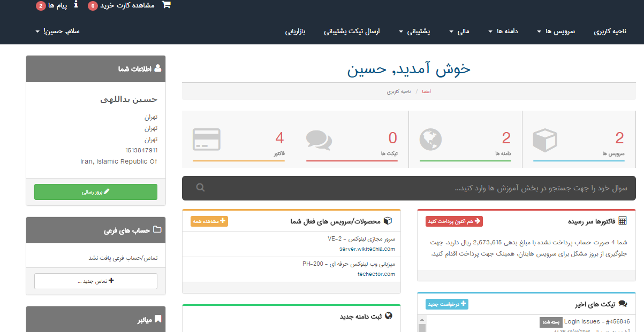
Task: Click cube icon beside محصولات/سرویس های فعال
Action: click(388, 221)
